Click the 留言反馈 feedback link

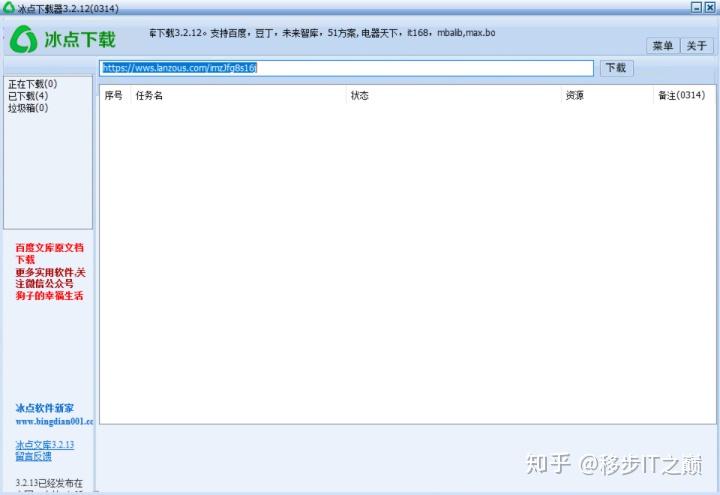(x=34, y=456)
